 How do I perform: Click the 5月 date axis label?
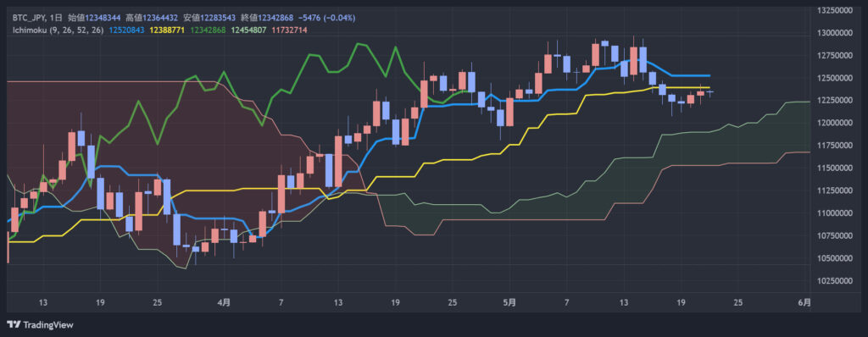(x=510, y=302)
